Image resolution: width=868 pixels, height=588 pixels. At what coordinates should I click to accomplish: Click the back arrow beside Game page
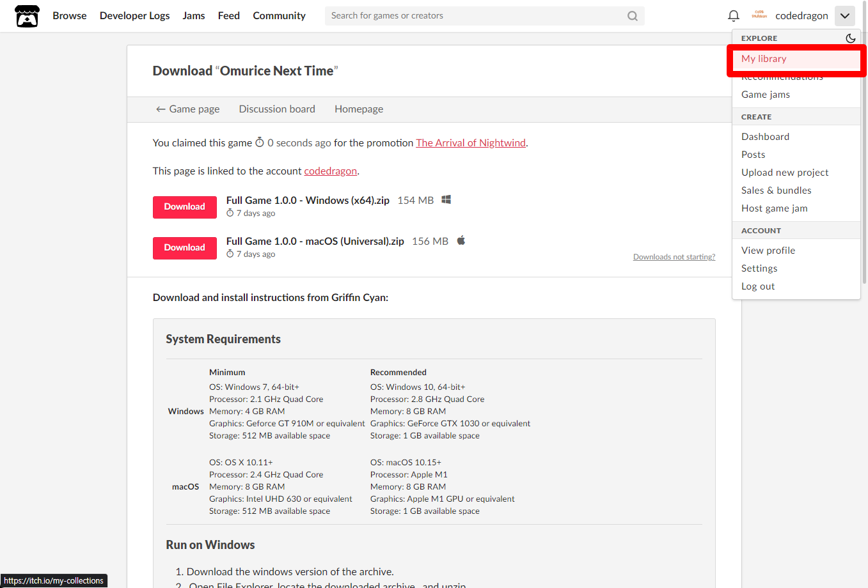(x=161, y=109)
